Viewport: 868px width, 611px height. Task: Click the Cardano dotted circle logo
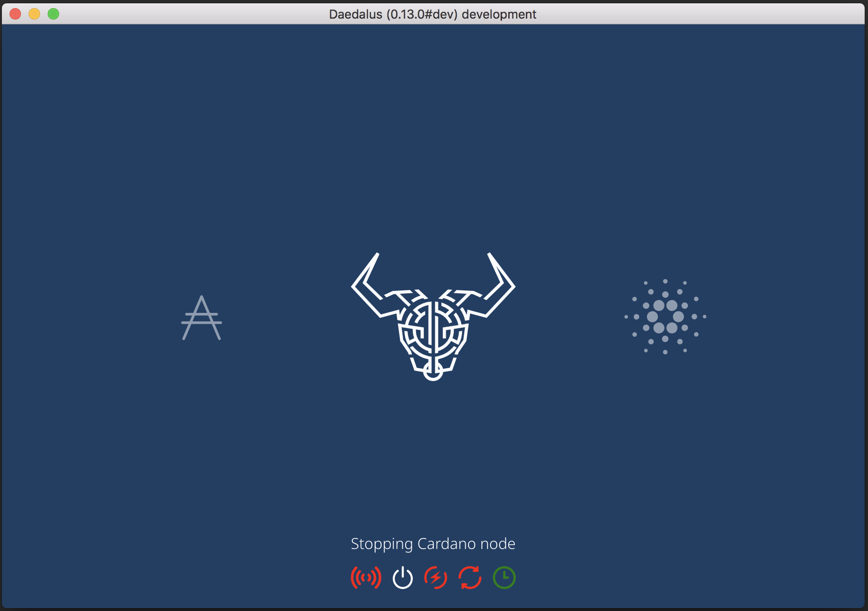coord(665,317)
